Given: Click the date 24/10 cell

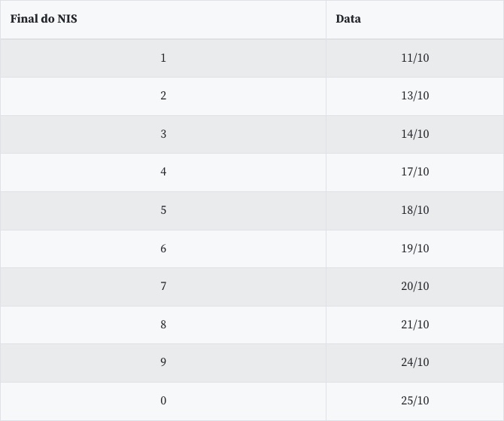Looking at the screenshot, I should pos(414,362).
